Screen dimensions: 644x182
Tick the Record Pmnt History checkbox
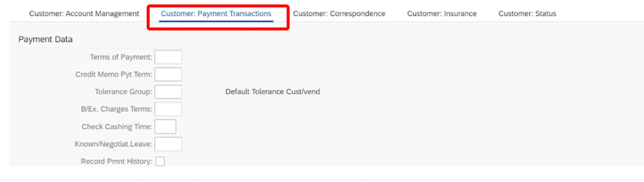pyautogui.click(x=160, y=162)
